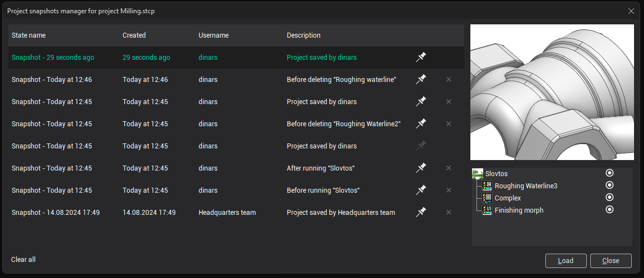Select the Roughing Waterline3 tree item

(525, 186)
